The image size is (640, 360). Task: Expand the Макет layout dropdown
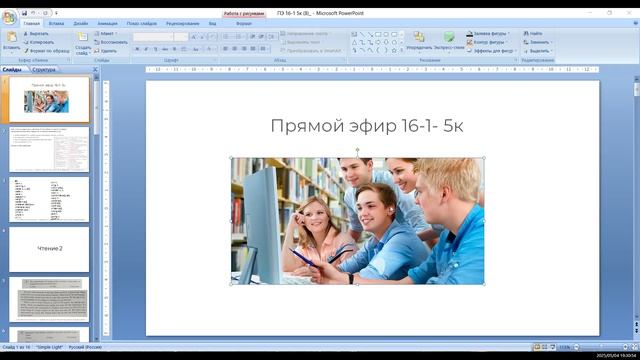click(x=106, y=33)
